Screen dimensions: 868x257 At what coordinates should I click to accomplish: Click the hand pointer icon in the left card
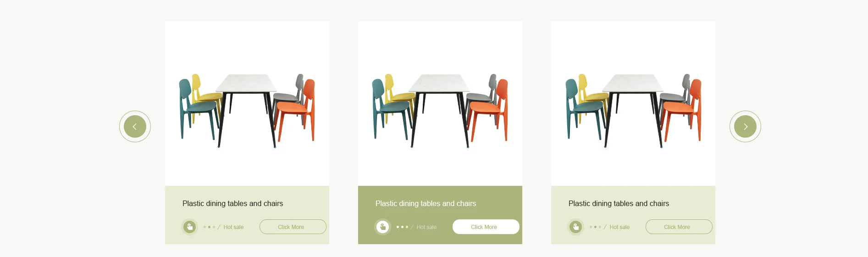click(189, 227)
